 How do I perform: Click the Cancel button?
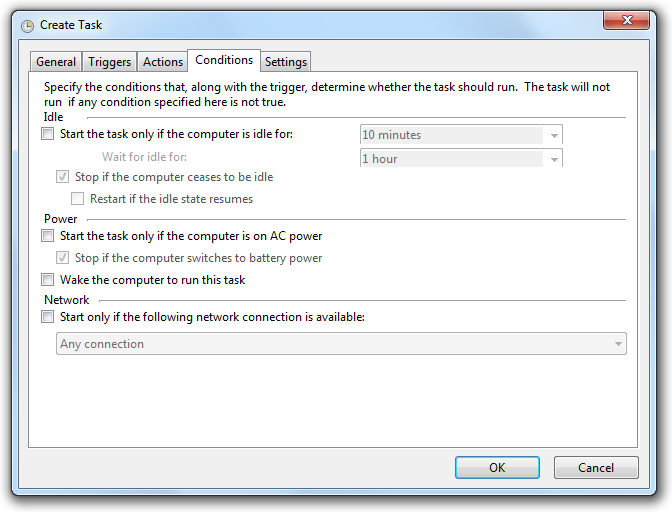[596, 467]
